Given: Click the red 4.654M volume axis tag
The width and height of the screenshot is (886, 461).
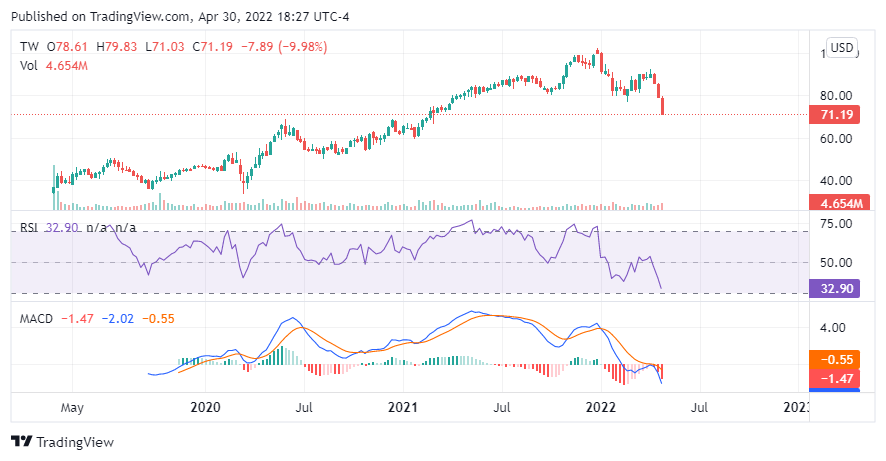Looking at the screenshot, I should (839, 203).
